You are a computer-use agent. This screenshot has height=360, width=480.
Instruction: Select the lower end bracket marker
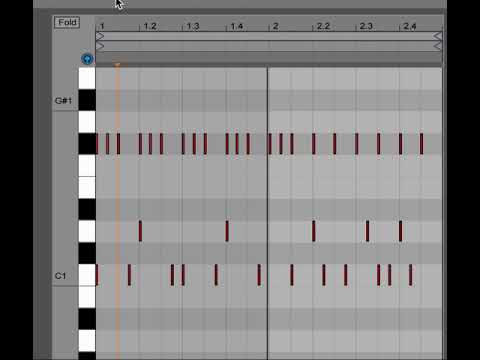(438, 46)
